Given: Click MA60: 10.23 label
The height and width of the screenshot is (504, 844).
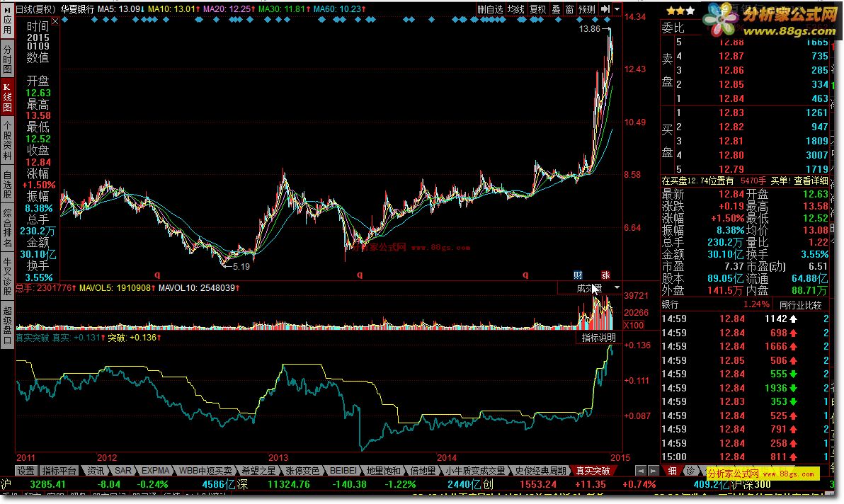Looking at the screenshot, I should (x=339, y=9).
